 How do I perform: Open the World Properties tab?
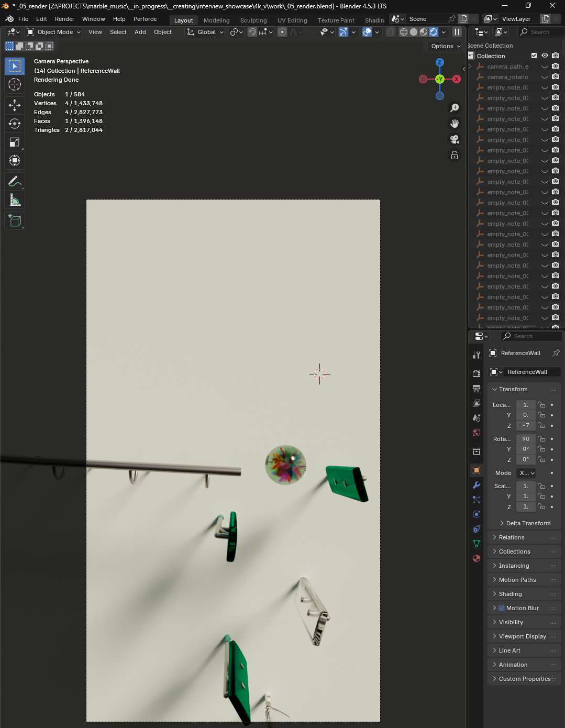(x=476, y=433)
